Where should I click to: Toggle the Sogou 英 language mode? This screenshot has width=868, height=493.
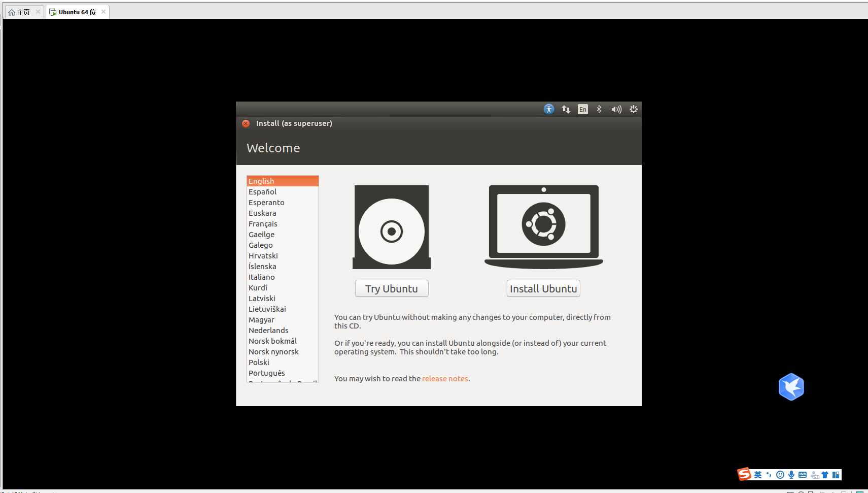pos(758,475)
